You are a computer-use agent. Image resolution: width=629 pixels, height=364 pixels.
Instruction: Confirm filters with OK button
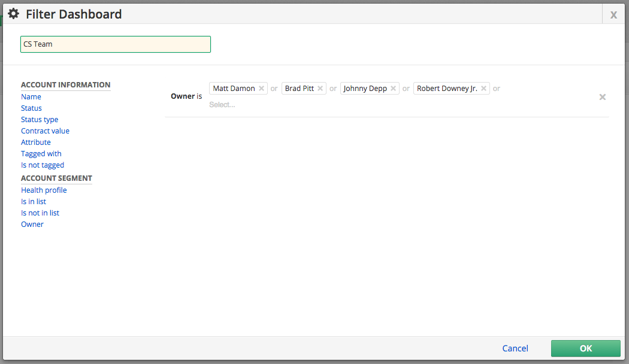(586, 348)
